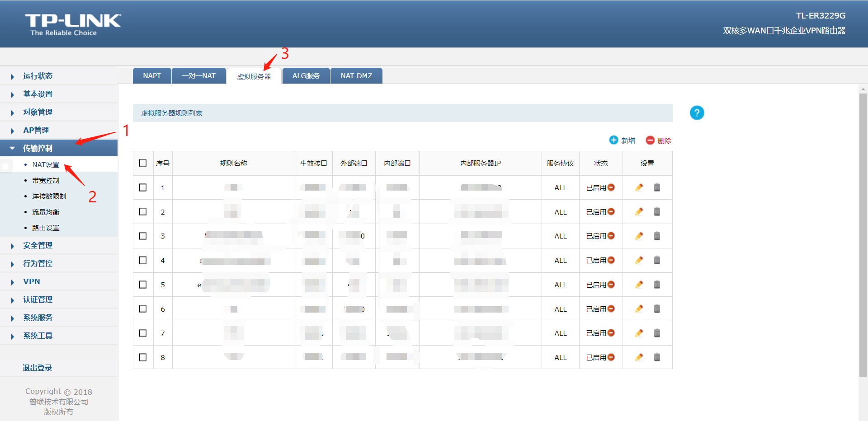Tick the checkbox for rule 5
The height and width of the screenshot is (421, 868).
(143, 285)
